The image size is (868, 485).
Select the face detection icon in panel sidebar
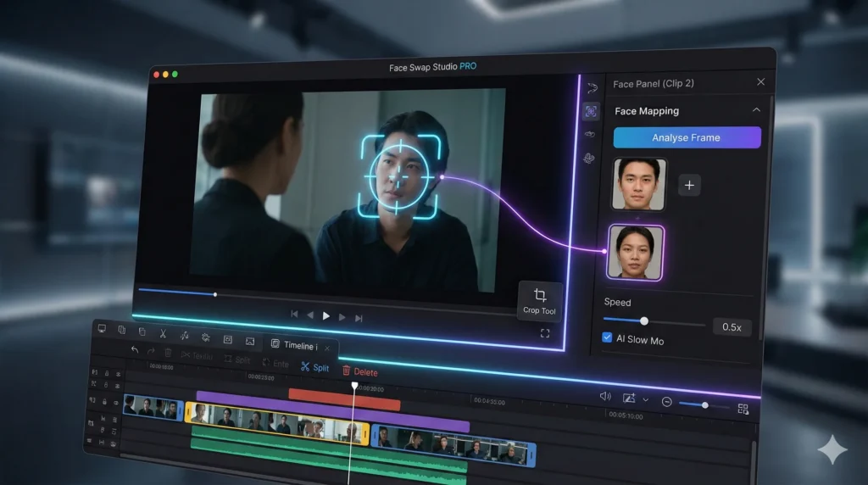[591, 111]
